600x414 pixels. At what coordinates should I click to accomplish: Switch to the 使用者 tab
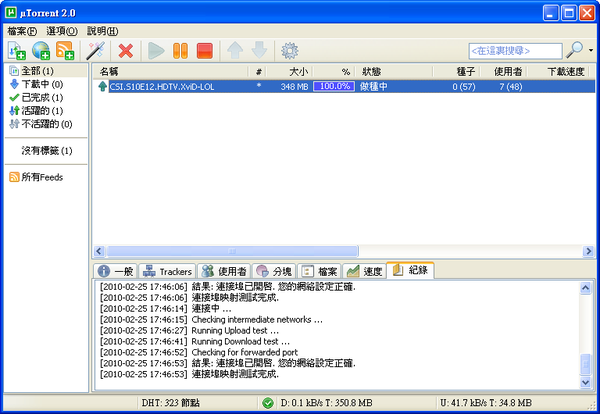pos(224,271)
